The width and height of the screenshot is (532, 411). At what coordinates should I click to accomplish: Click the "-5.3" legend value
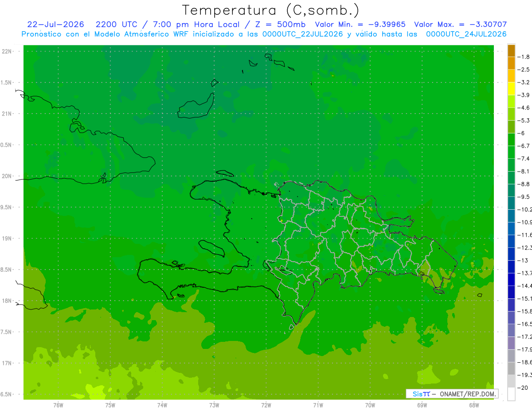[524, 121]
